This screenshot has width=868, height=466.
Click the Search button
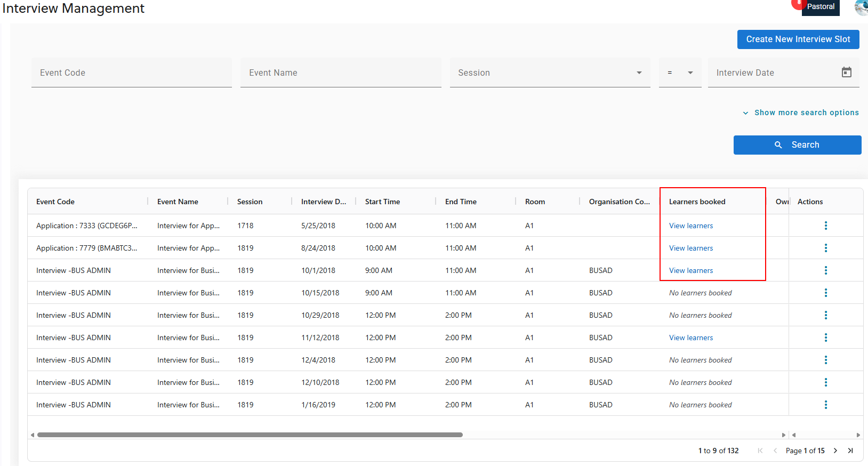(797, 145)
